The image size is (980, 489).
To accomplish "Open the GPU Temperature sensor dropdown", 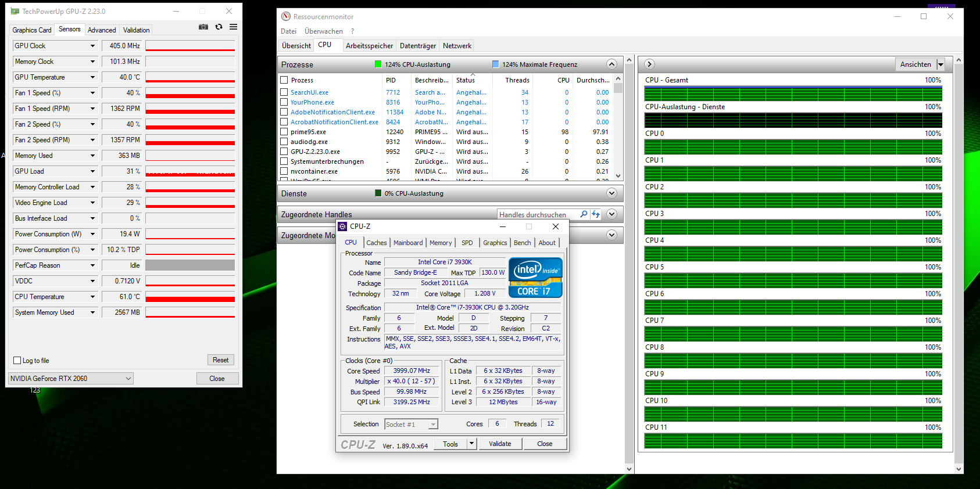I will 92,77.
